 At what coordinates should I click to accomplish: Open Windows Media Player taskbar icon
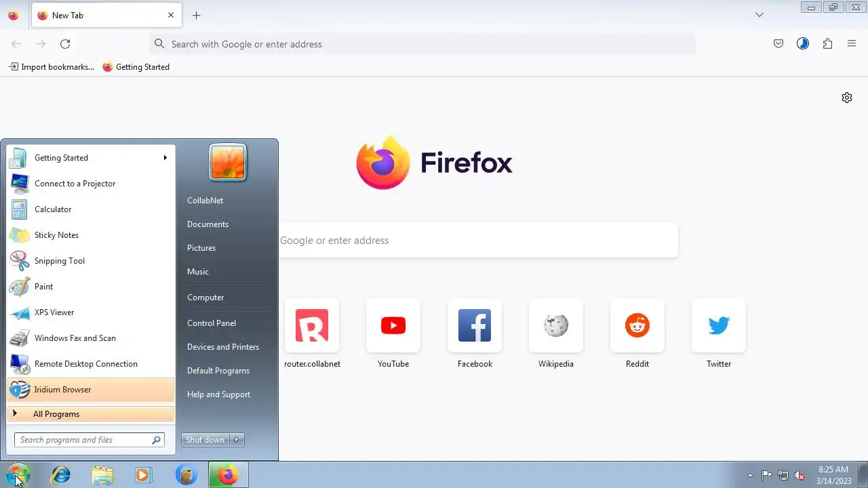143,475
